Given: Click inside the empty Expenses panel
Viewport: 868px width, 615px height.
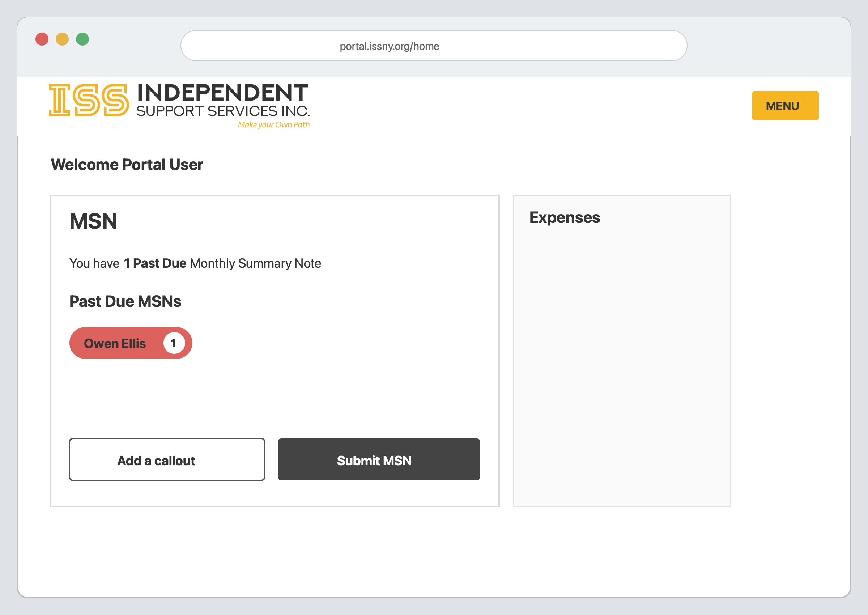Looking at the screenshot, I should pyautogui.click(x=622, y=364).
